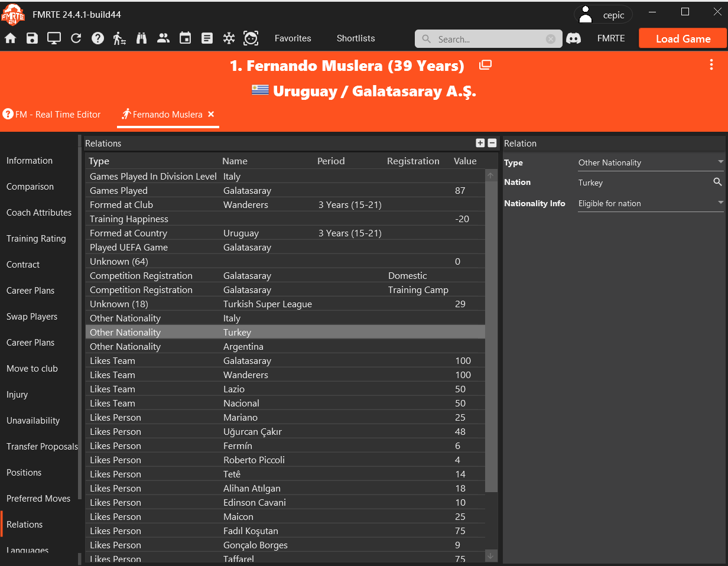Image resolution: width=728 pixels, height=566 pixels.
Task: Select the Likes Person Edinson Cavani row
Action: (x=285, y=503)
